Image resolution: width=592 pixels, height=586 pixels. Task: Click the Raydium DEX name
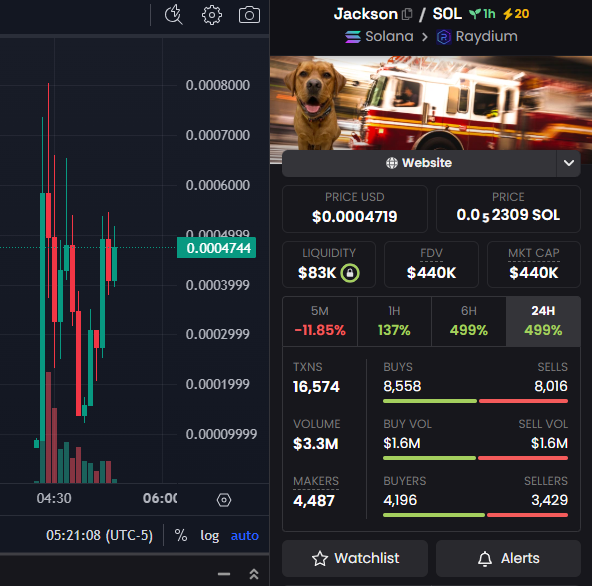point(486,37)
